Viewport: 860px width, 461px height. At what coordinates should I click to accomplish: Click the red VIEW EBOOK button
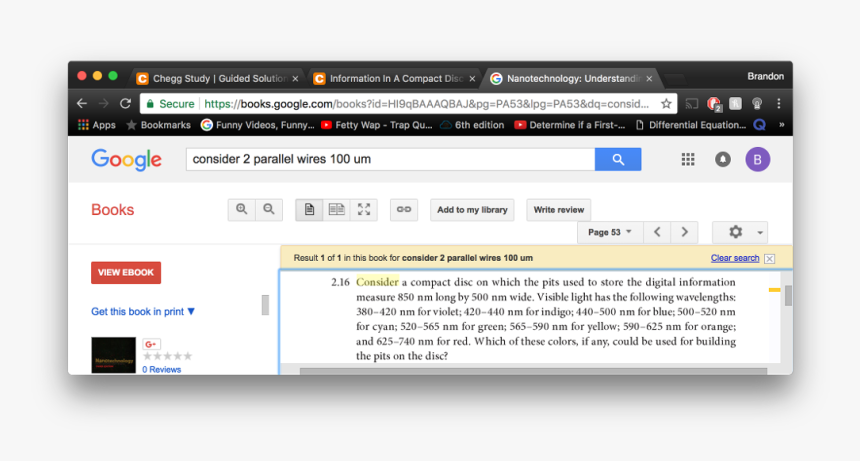[x=126, y=272]
